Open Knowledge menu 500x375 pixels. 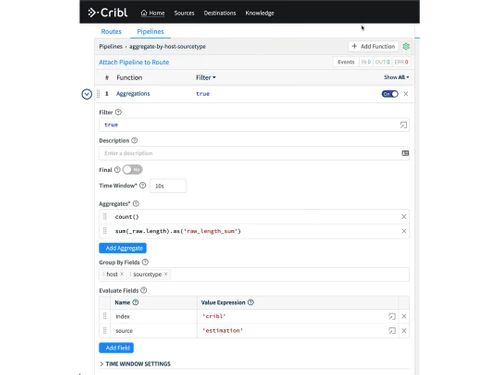pos(260,13)
